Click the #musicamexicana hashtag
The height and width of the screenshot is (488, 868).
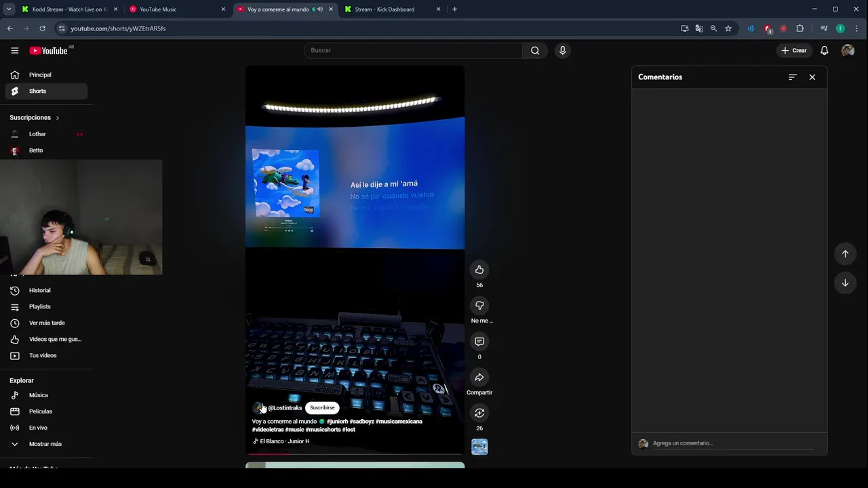[x=399, y=422]
